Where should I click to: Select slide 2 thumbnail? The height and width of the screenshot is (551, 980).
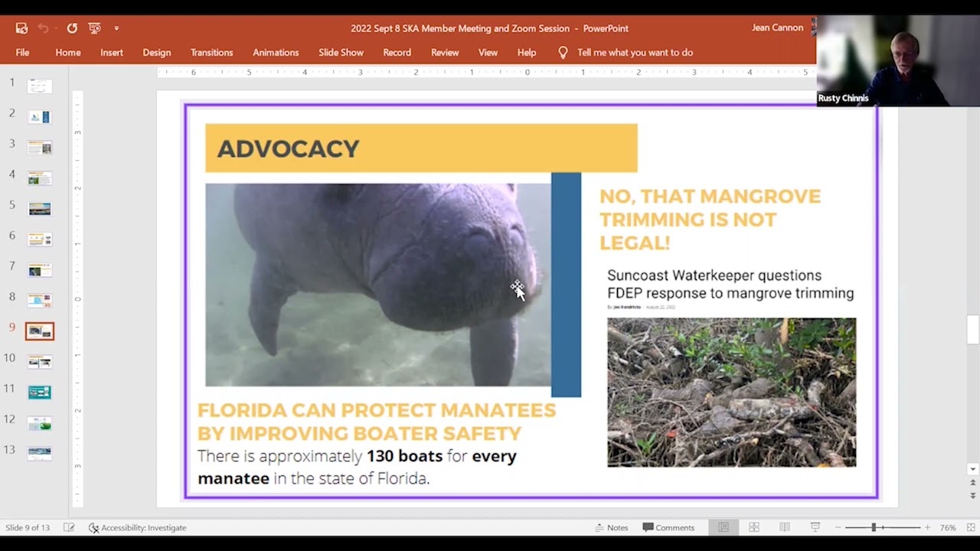pyautogui.click(x=40, y=117)
